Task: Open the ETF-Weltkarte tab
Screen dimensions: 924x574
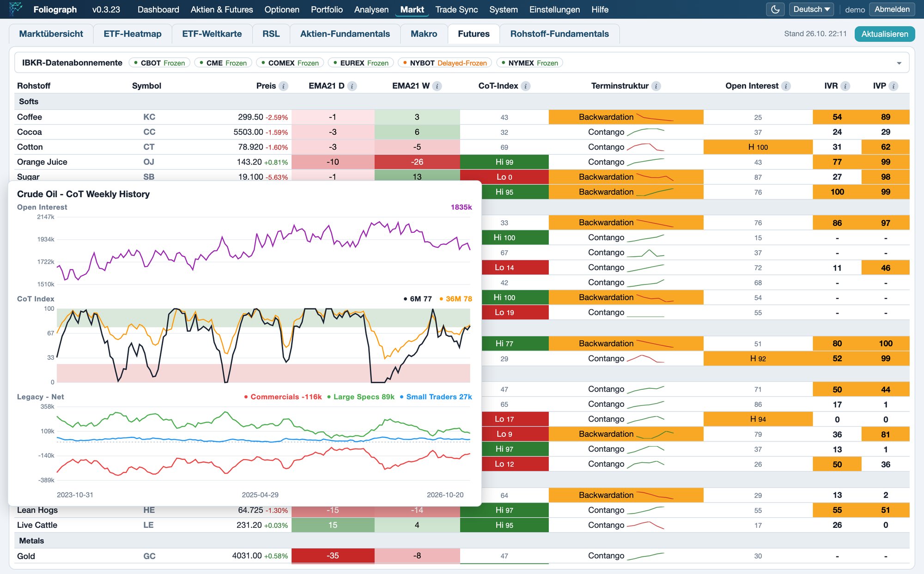Action: (212, 34)
